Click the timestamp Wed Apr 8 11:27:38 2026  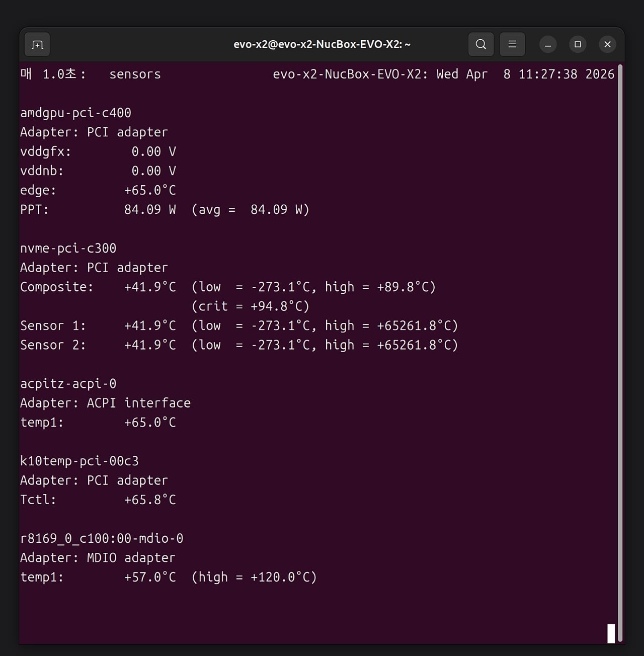(525, 74)
